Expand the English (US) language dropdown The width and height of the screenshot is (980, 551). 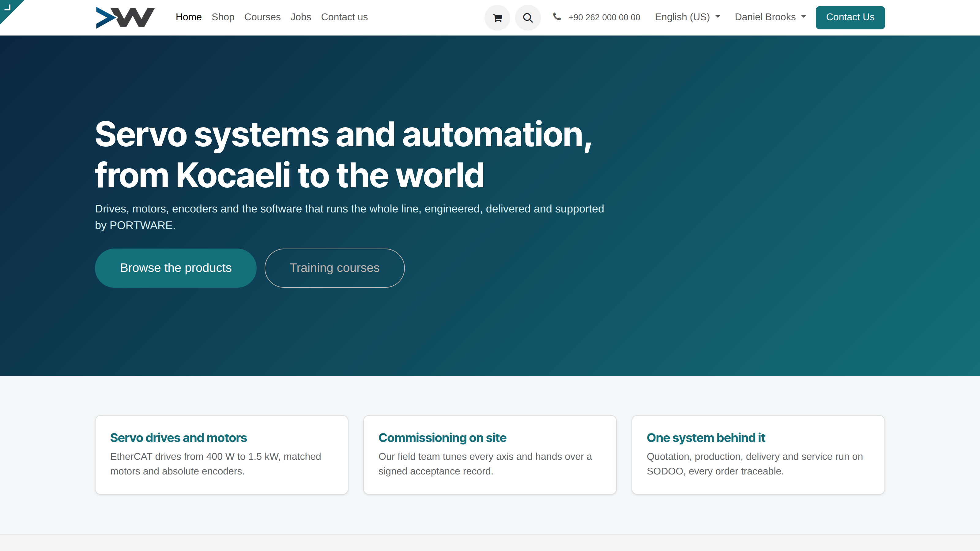tap(687, 17)
